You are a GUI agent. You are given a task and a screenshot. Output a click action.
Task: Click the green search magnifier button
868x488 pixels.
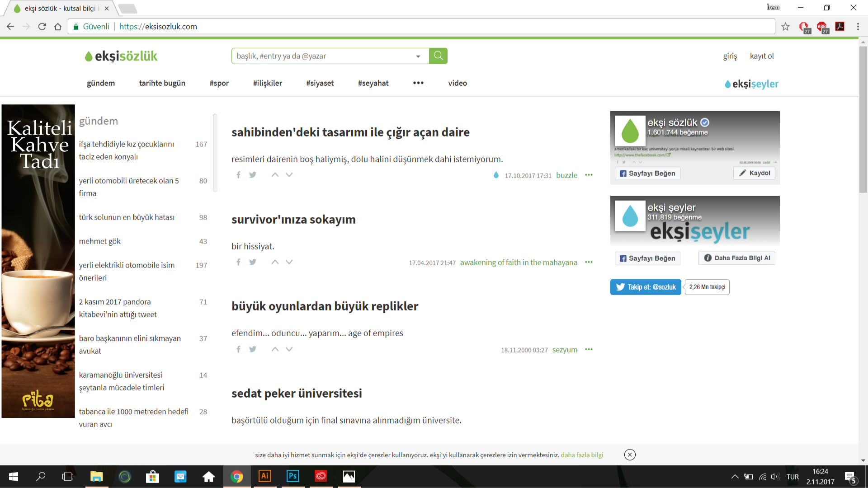[438, 56]
